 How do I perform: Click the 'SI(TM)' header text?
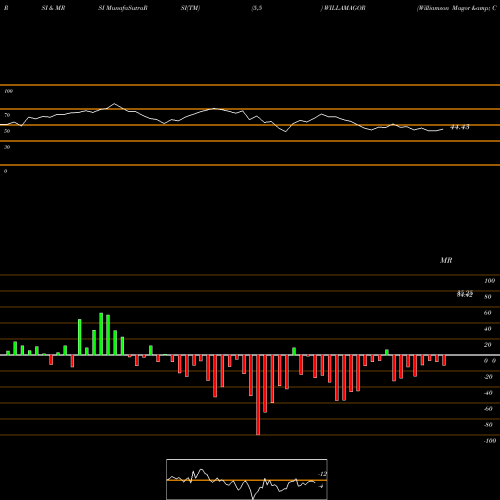coord(190,8)
